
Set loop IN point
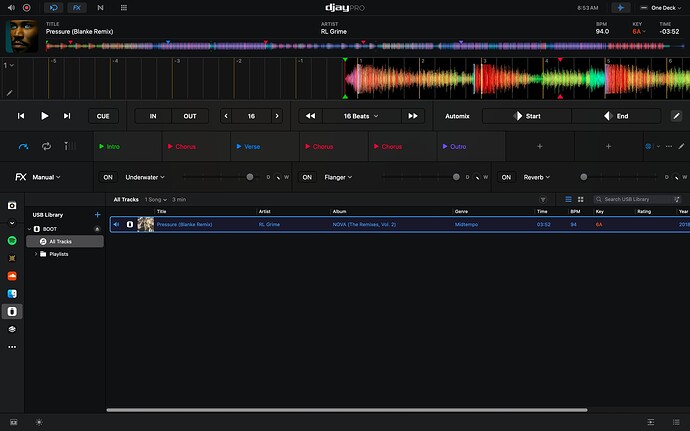[153, 116]
